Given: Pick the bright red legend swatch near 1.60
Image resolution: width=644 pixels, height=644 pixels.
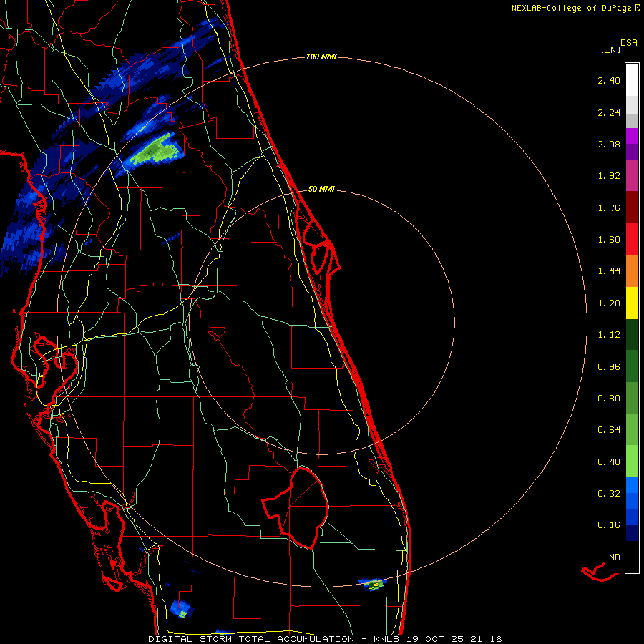Looking at the screenshot, I should [632, 239].
